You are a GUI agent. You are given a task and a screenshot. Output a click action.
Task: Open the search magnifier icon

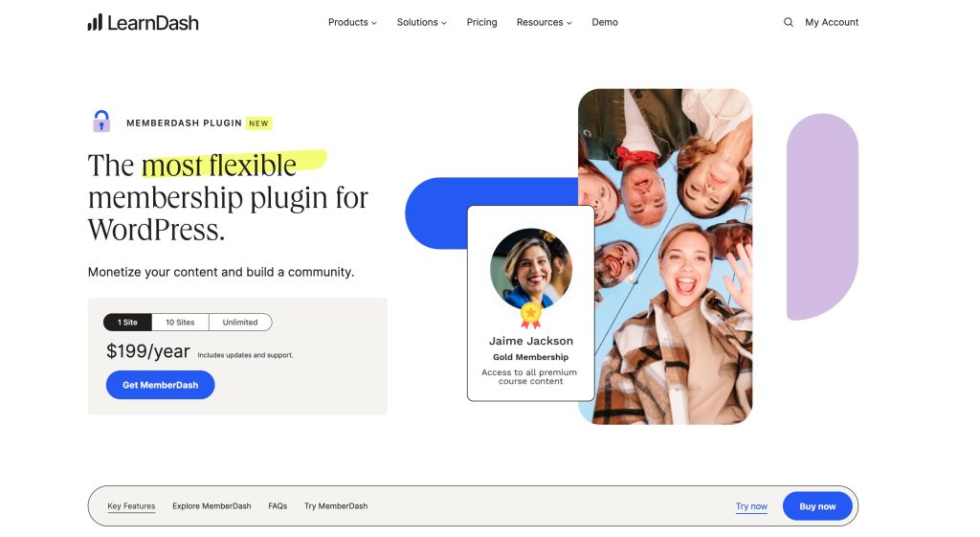[x=789, y=22]
